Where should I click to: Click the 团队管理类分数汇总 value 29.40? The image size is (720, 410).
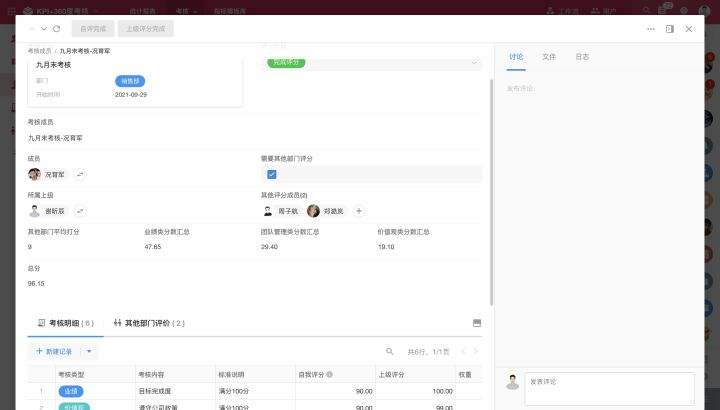click(x=269, y=247)
